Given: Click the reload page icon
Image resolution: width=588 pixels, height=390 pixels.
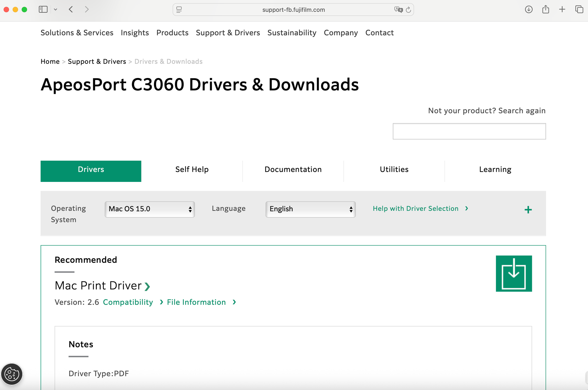Looking at the screenshot, I should tap(408, 10).
